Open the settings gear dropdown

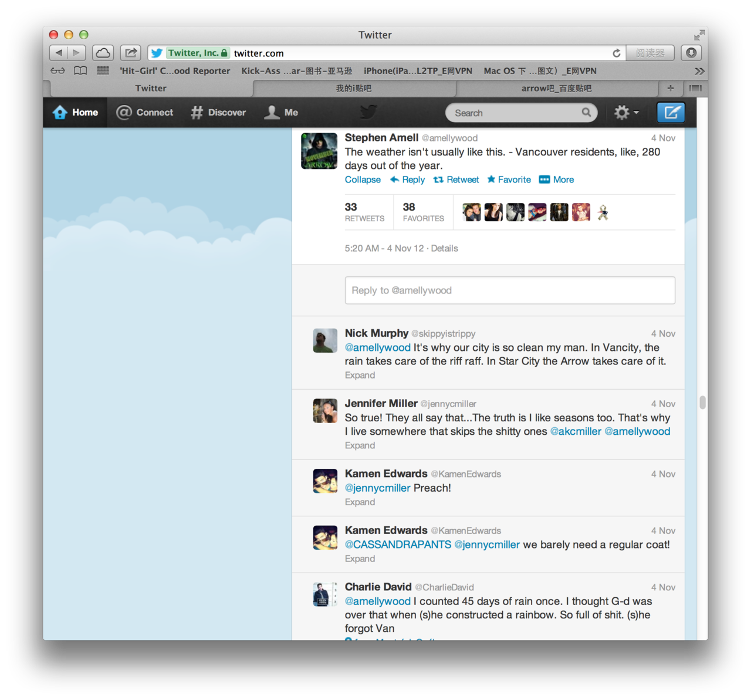626,112
